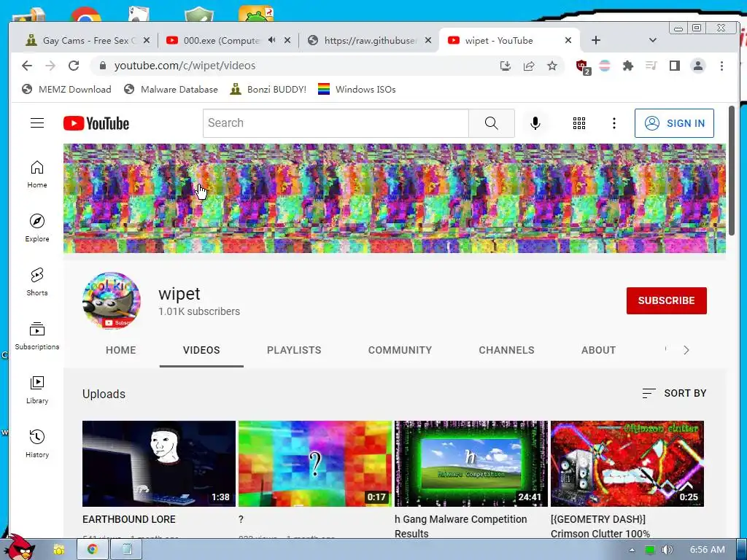
Task: Open Shorts in the sidebar
Action: [x=37, y=282]
